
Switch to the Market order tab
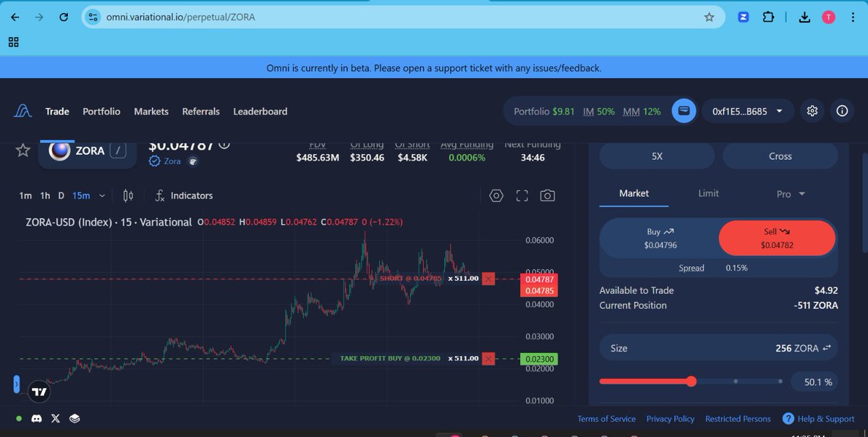click(634, 193)
